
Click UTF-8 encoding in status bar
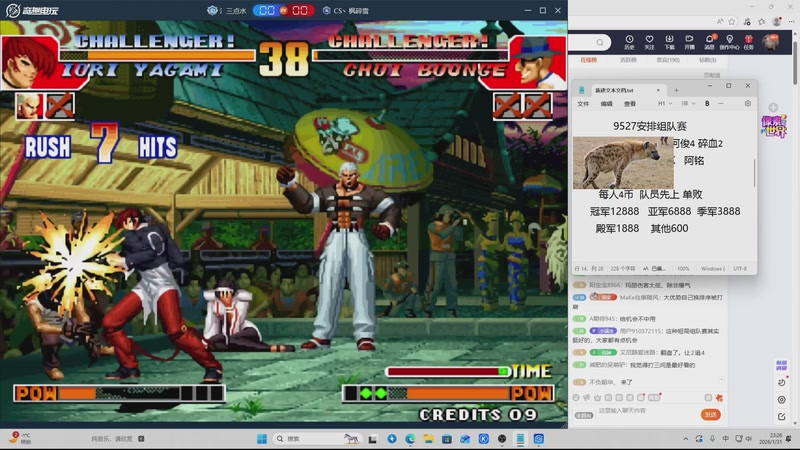pos(740,268)
